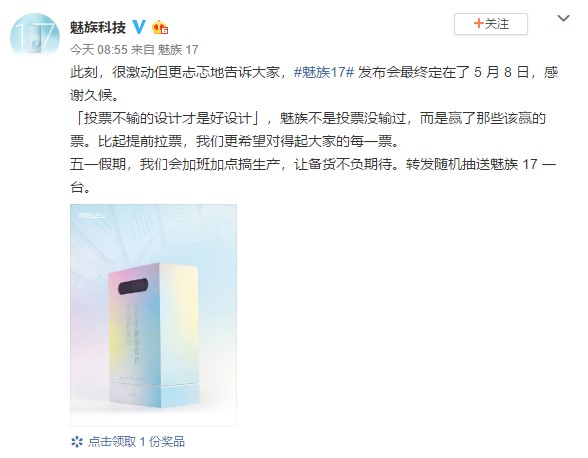
Task: Click the lottery pinwheel icon before 点击领取
Action: (x=76, y=441)
